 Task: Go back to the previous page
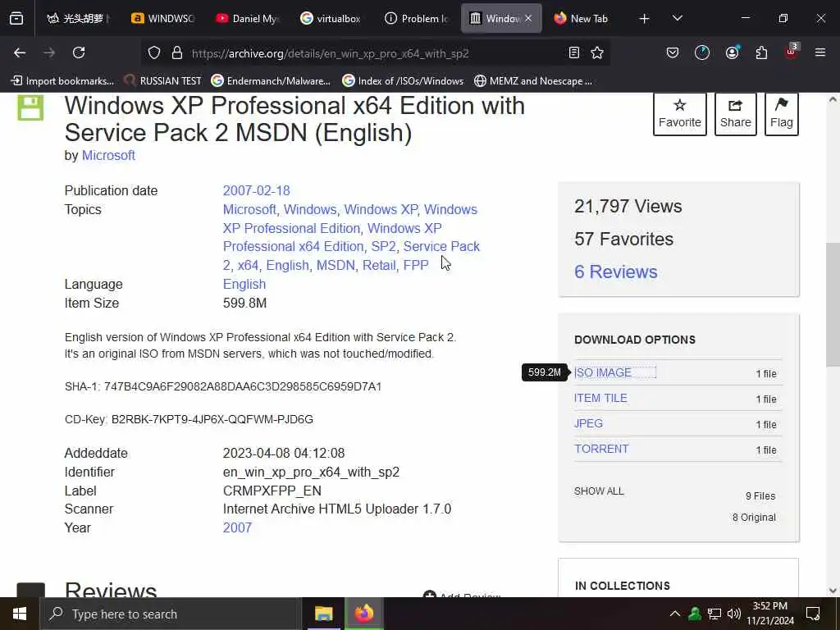click(20, 52)
